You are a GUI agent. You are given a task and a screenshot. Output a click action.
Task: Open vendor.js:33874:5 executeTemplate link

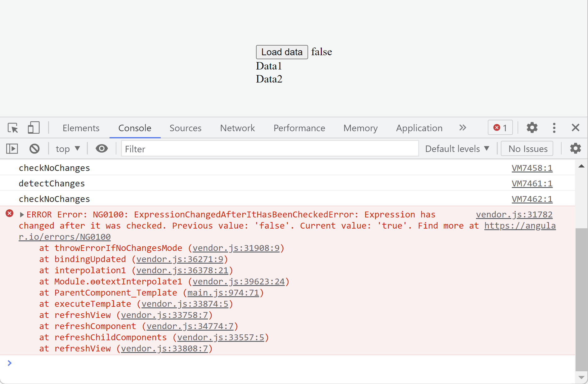[185, 304]
